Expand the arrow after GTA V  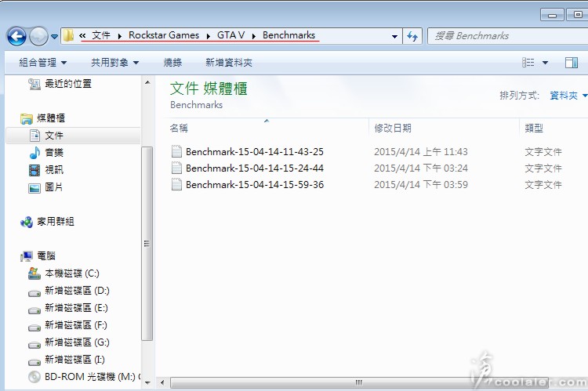coord(254,36)
